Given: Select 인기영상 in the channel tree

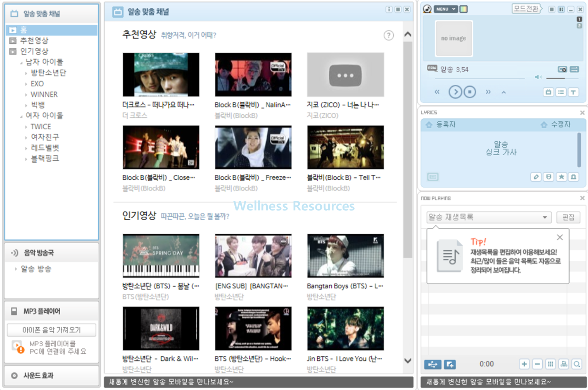Looking at the screenshot, I should pos(34,51).
